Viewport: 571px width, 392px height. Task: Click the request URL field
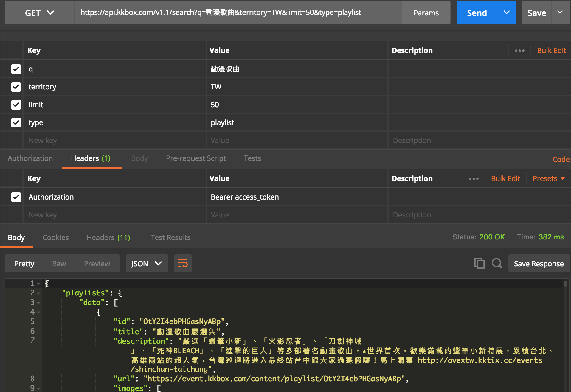tap(238, 13)
